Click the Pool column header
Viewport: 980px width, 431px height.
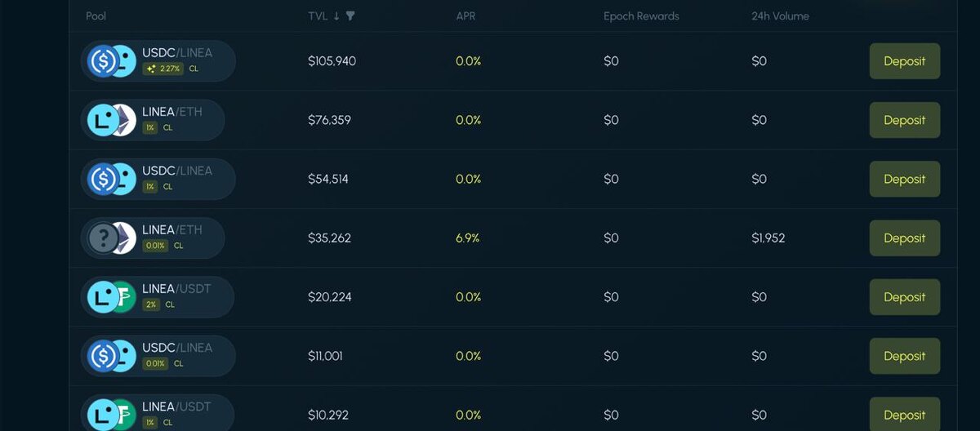96,16
